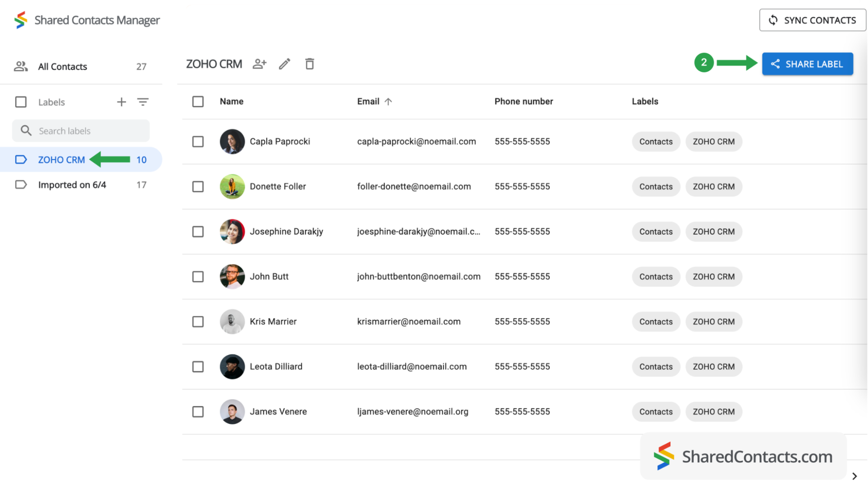Toggle the Labels select-all checkbox in sidebar
Image resolution: width=868 pixels, height=488 pixels.
(x=21, y=102)
